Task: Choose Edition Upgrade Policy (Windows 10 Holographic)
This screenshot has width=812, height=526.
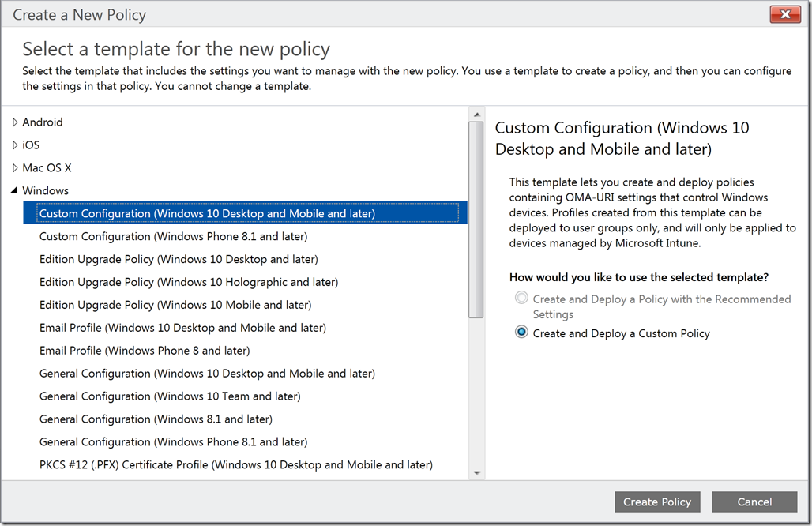Action: tap(189, 282)
